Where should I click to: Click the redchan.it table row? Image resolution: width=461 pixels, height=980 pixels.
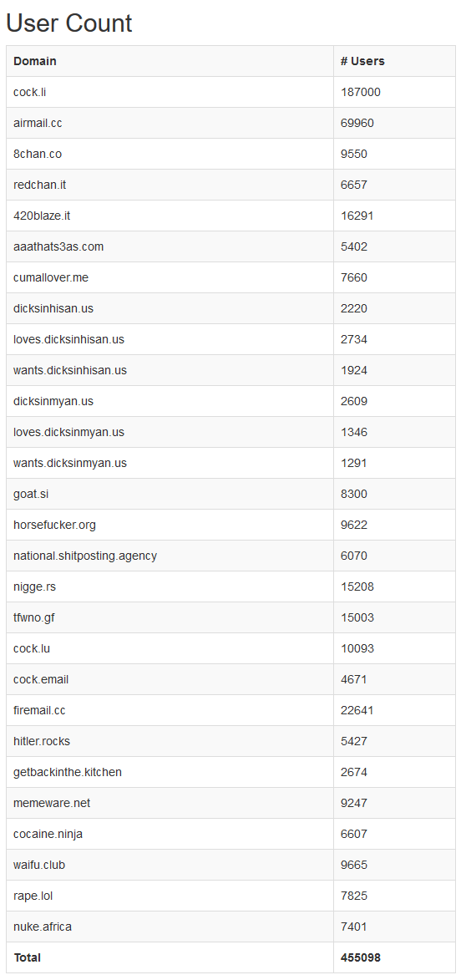tap(231, 185)
